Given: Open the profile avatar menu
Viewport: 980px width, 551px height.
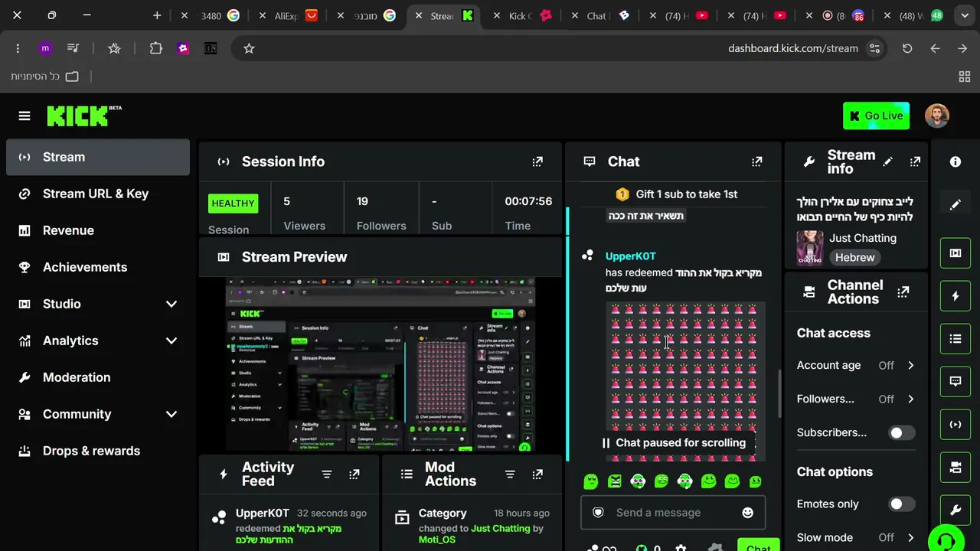Looking at the screenshot, I should click(937, 116).
